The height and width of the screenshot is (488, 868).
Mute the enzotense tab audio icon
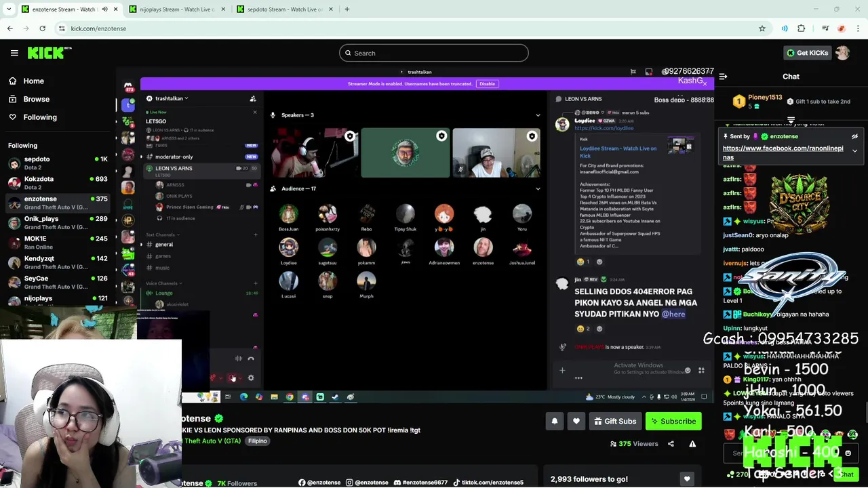[104, 9]
